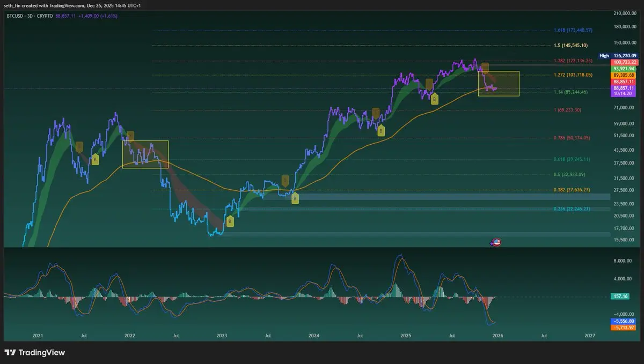
Task: Click the 71,000.00 price scale label
Action: pyautogui.click(x=625, y=108)
